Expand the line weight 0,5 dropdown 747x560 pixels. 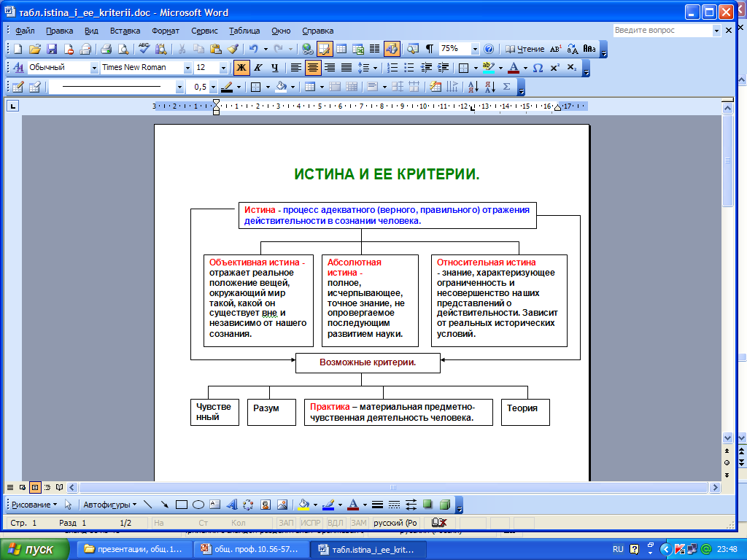(x=214, y=87)
